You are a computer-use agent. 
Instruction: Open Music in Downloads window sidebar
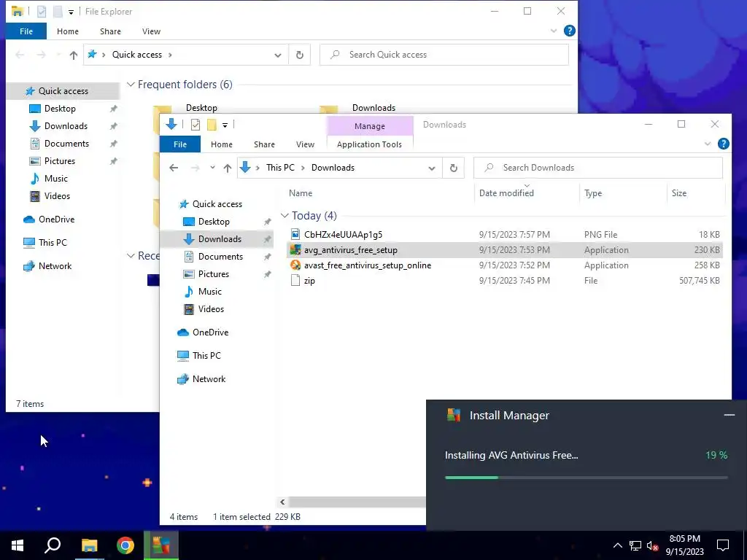(x=209, y=292)
